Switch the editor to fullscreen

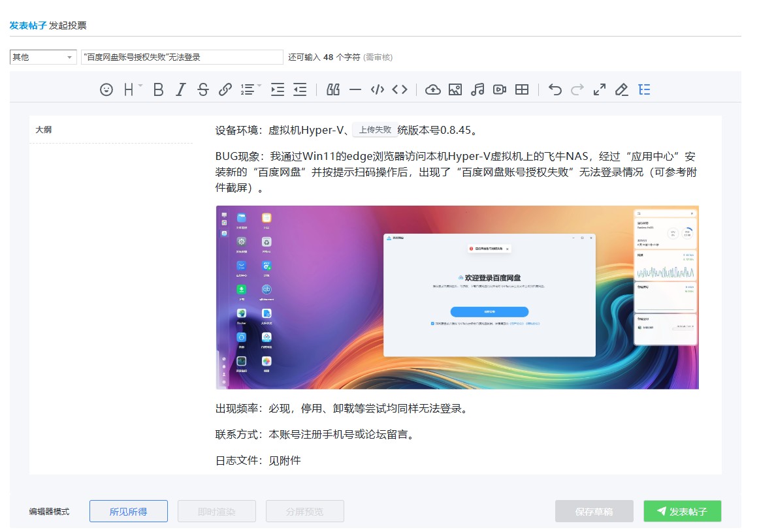(600, 89)
